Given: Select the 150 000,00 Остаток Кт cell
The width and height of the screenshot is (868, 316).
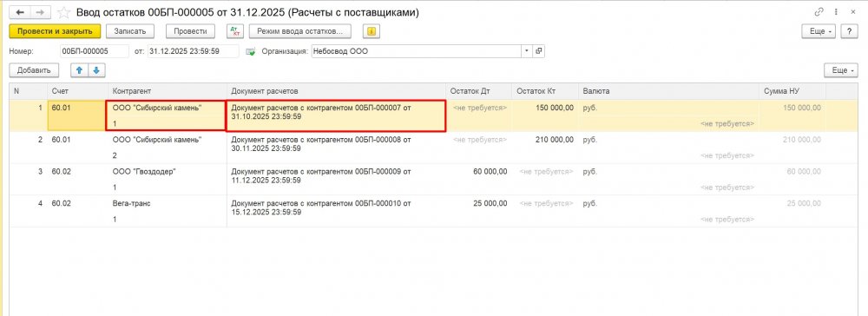Looking at the screenshot, I should click(x=545, y=108).
